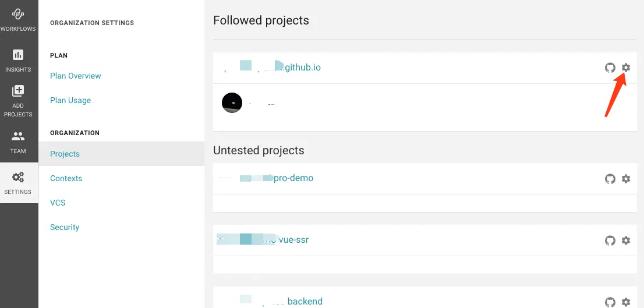Open settings gear for pro-demo project
The height and width of the screenshot is (308, 644).
point(626,179)
